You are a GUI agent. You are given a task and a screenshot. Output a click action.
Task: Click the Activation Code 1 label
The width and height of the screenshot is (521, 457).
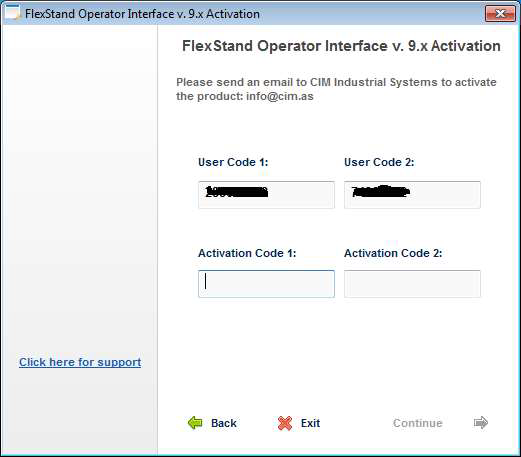point(247,253)
